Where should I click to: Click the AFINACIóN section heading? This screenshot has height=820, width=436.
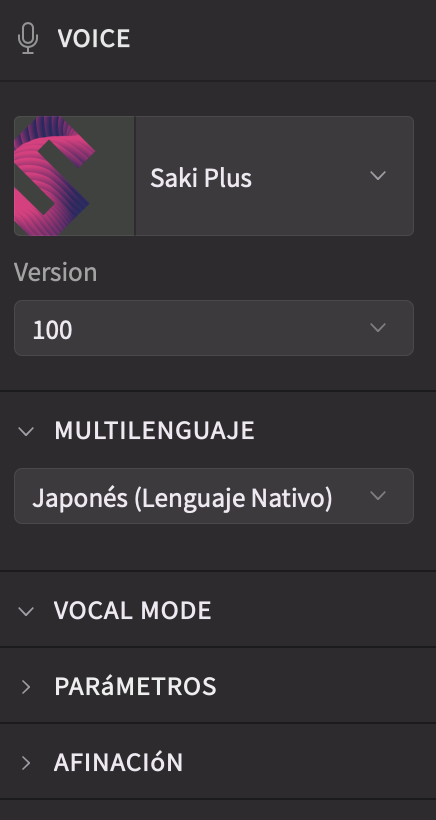coord(119,762)
